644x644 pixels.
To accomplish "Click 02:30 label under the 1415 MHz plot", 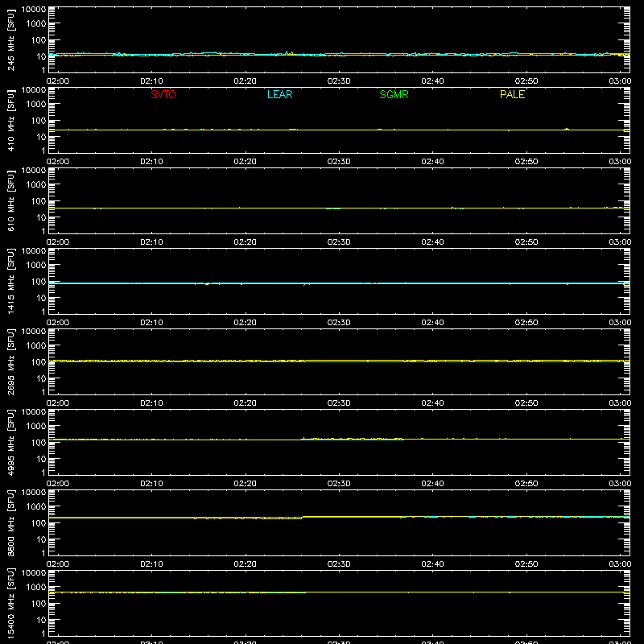I will point(339,323).
